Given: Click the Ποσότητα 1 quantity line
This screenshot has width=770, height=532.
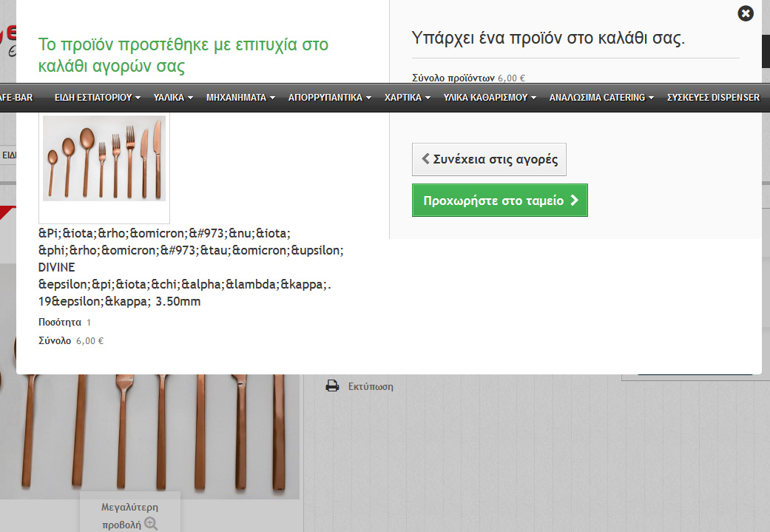Looking at the screenshot, I should [65, 323].
